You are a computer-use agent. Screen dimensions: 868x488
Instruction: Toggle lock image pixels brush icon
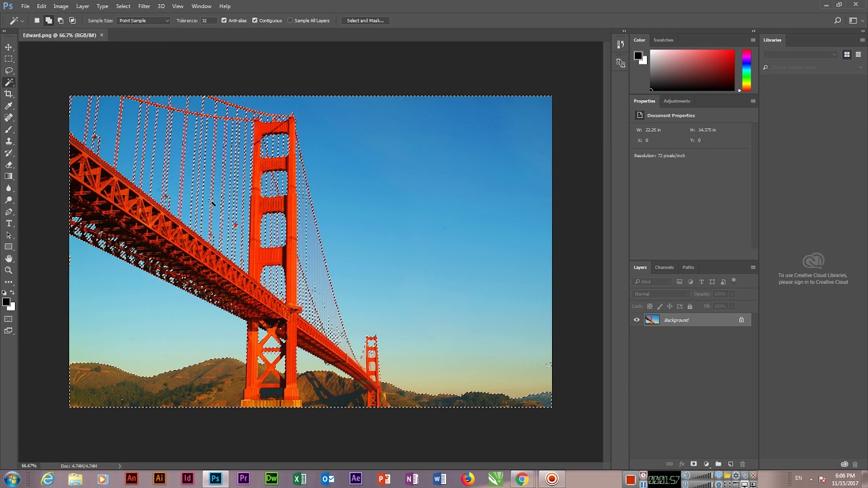click(x=660, y=306)
